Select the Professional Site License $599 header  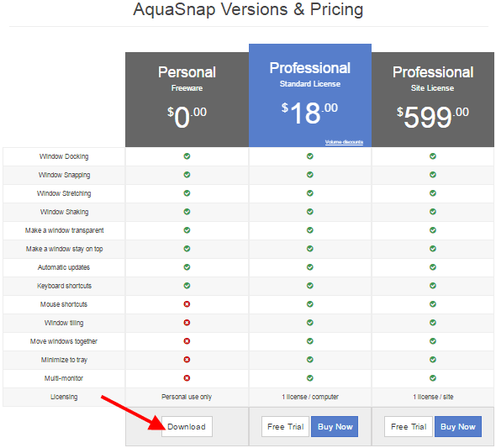pos(433,99)
